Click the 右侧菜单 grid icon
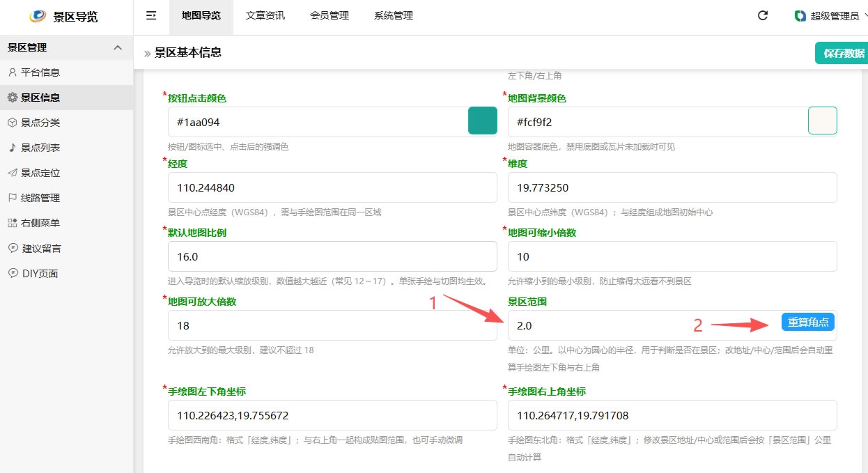The image size is (868, 473). pyautogui.click(x=13, y=223)
